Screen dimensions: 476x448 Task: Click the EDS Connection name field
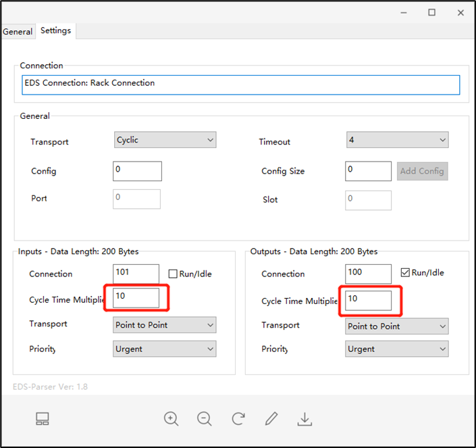click(240, 84)
